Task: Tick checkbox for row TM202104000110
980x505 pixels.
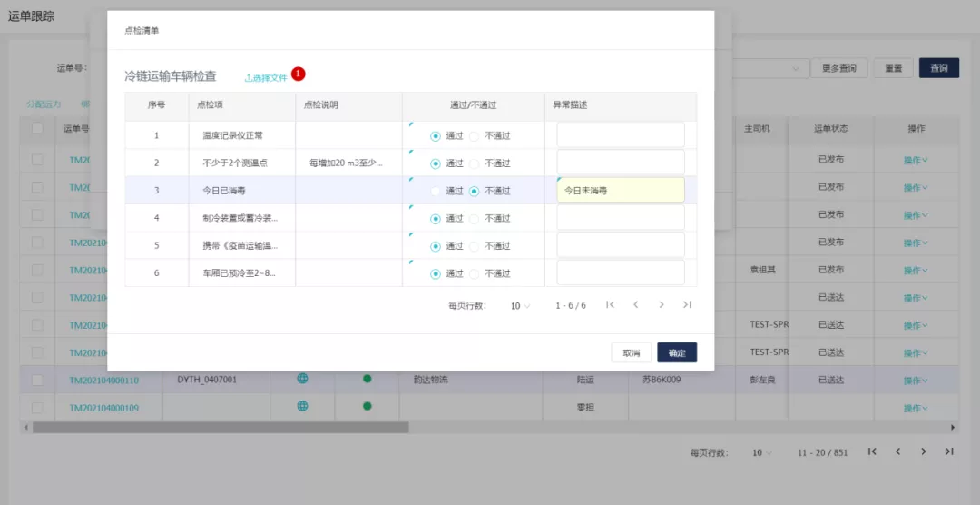Action: (x=37, y=380)
